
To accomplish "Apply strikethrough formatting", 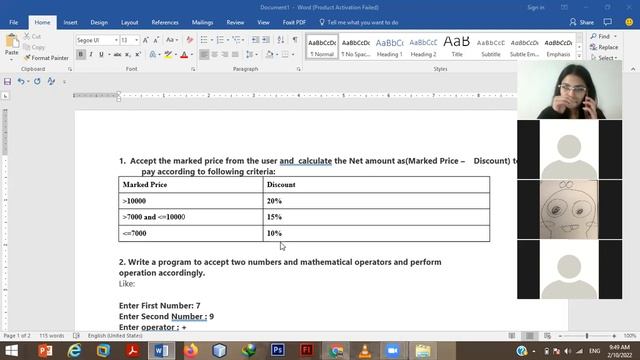I will click(117, 54).
